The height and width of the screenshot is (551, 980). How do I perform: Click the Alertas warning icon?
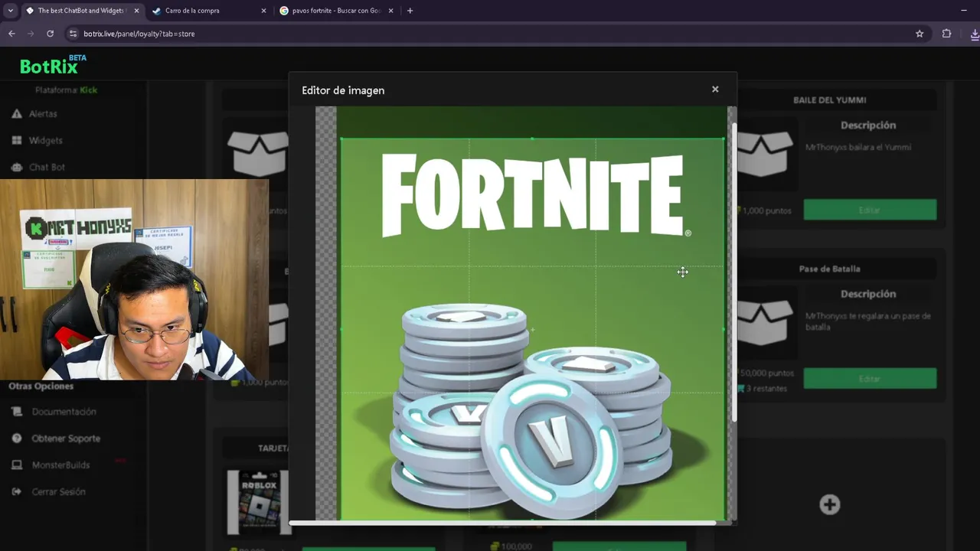pos(16,113)
